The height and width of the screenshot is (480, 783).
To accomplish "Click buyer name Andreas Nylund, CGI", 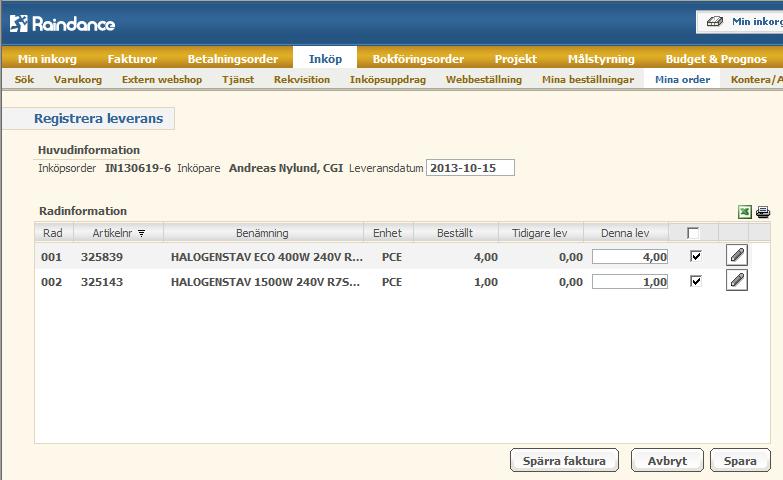I will pyautogui.click(x=286, y=168).
